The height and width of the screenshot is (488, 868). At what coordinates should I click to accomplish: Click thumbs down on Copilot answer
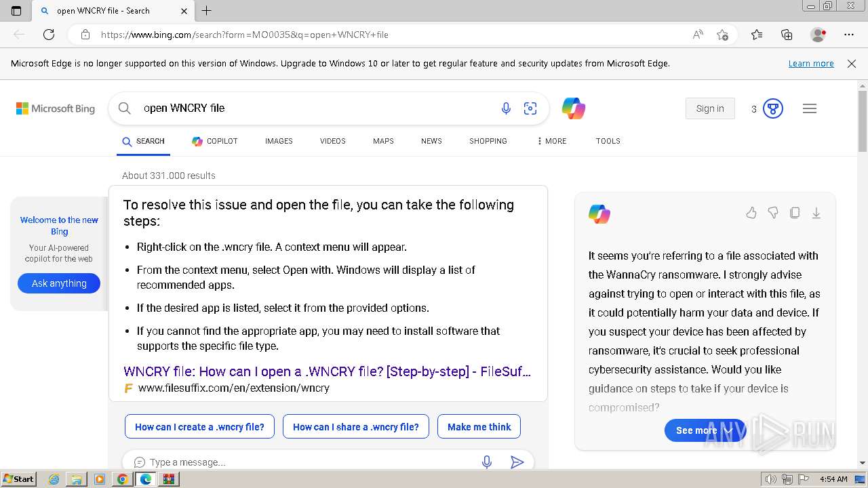point(773,213)
